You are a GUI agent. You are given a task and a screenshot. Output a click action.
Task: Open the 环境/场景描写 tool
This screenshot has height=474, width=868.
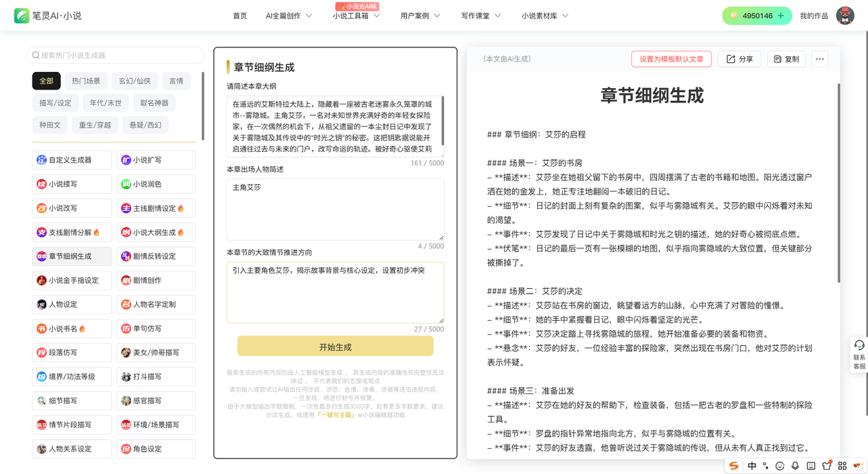click(156, 424)
